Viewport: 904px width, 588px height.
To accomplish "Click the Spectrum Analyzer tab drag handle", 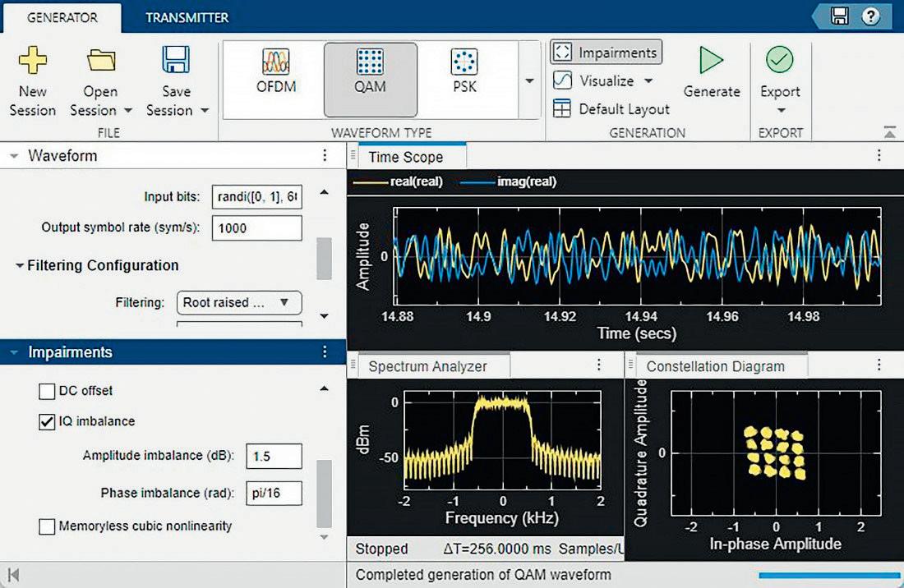I will click(x=353, y=365).
